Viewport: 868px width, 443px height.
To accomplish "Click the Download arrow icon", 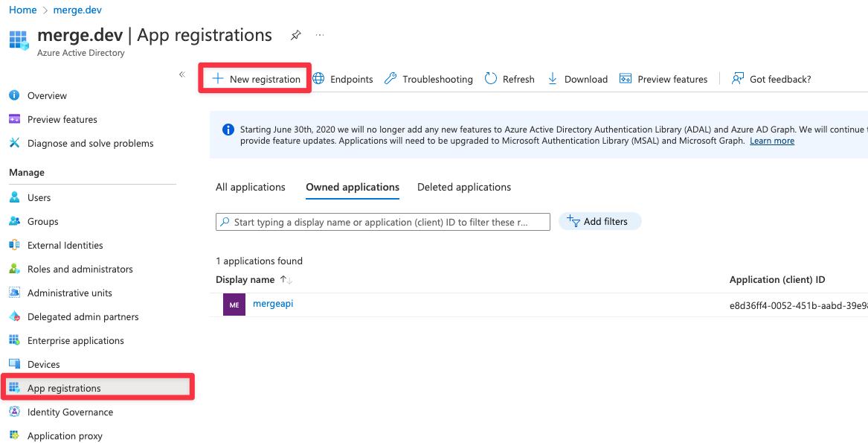I will click(553, 79).
